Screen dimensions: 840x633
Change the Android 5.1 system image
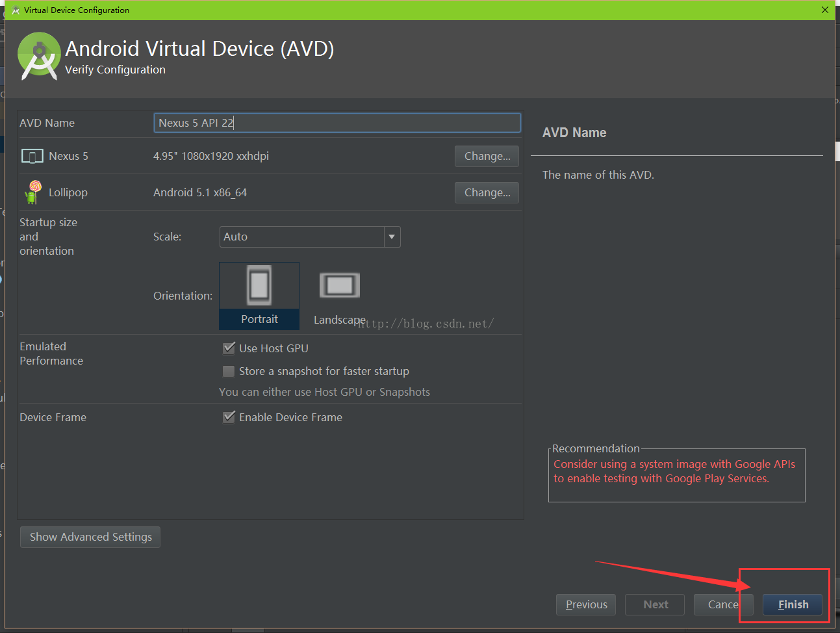click(487, 192)
